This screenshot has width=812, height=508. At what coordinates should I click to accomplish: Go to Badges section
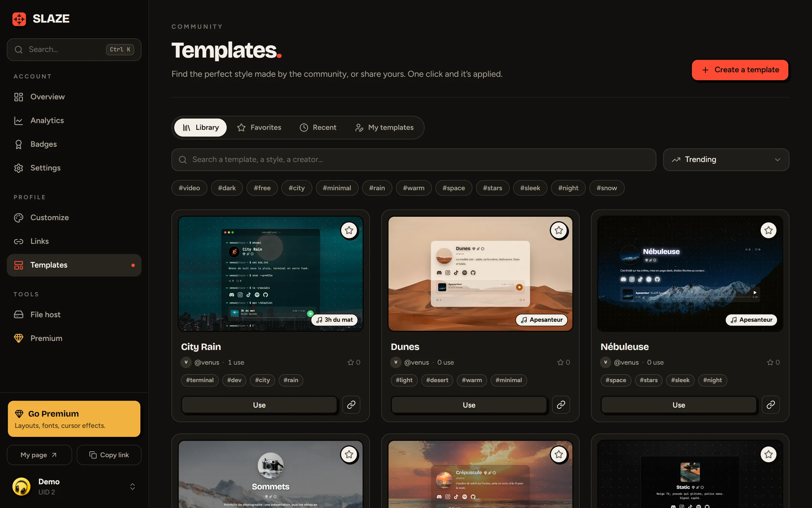(74, 144)
